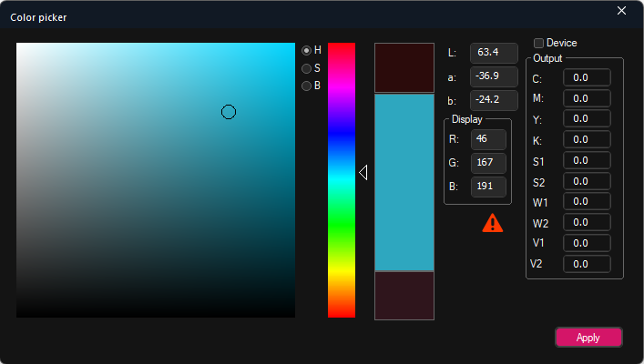Click the Display B field 191
Screen dimensions: 644x364
pos(488,187)
